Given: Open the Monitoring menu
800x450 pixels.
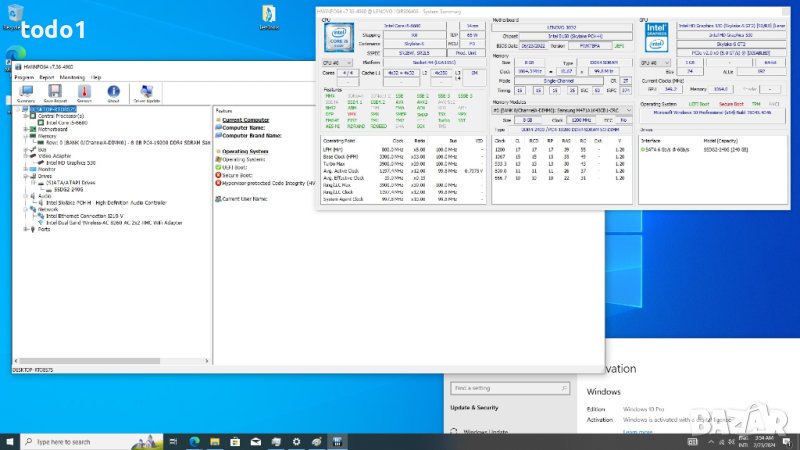Looking at the screenshot, I should coord(72,77).
